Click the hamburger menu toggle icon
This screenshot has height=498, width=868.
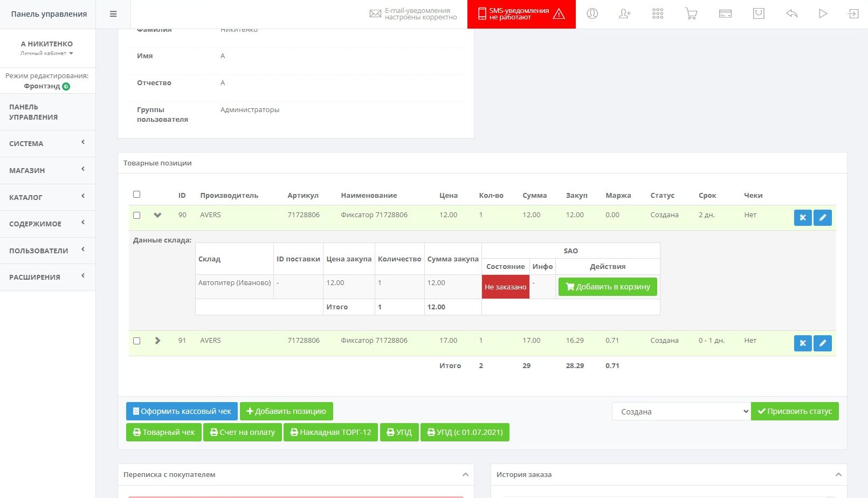[x=113, y=14]
